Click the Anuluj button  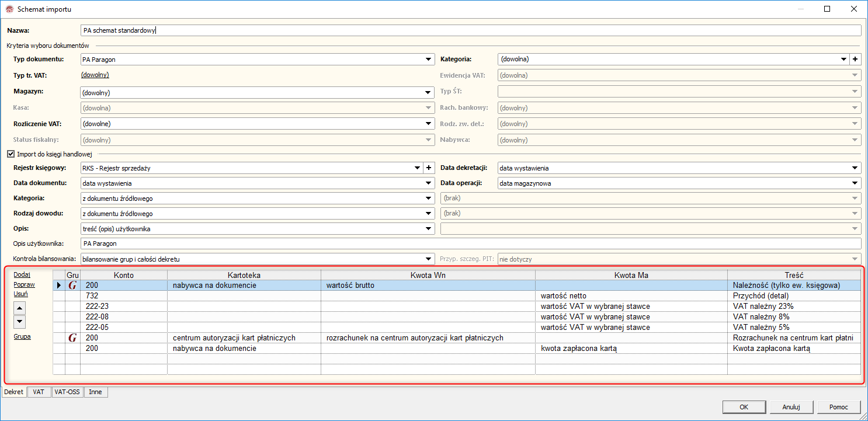pos(790,407)
